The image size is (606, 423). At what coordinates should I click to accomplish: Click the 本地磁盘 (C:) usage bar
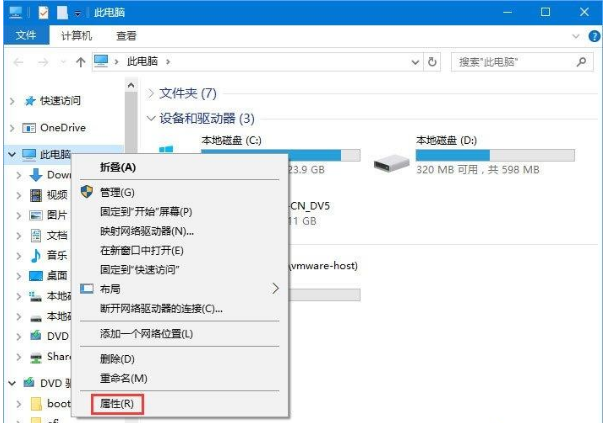[x=281, y=155]
